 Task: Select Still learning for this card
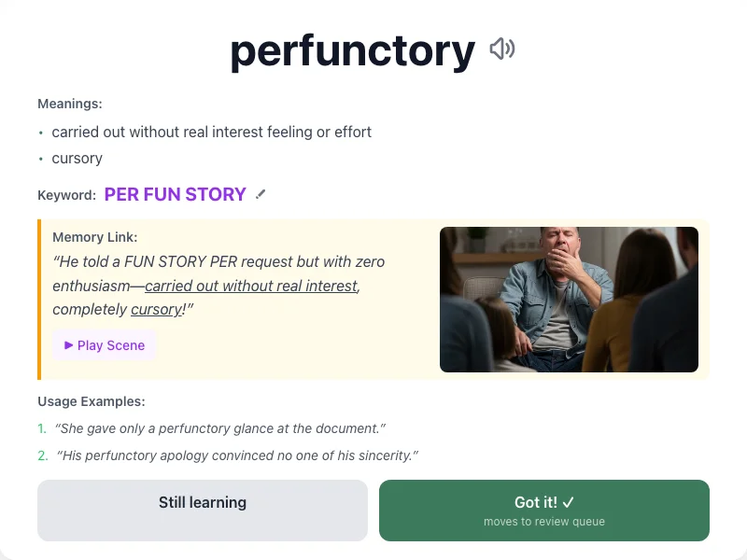pos(202,510)
